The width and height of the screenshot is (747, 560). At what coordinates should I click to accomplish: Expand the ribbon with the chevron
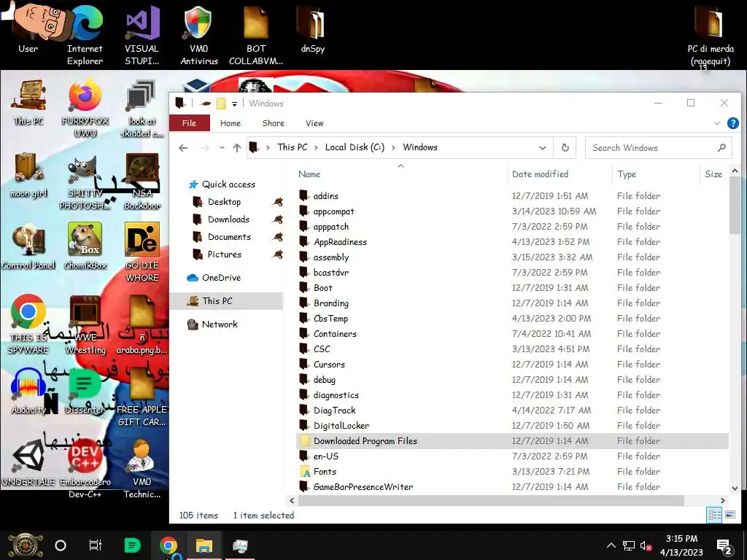[717, 123]
